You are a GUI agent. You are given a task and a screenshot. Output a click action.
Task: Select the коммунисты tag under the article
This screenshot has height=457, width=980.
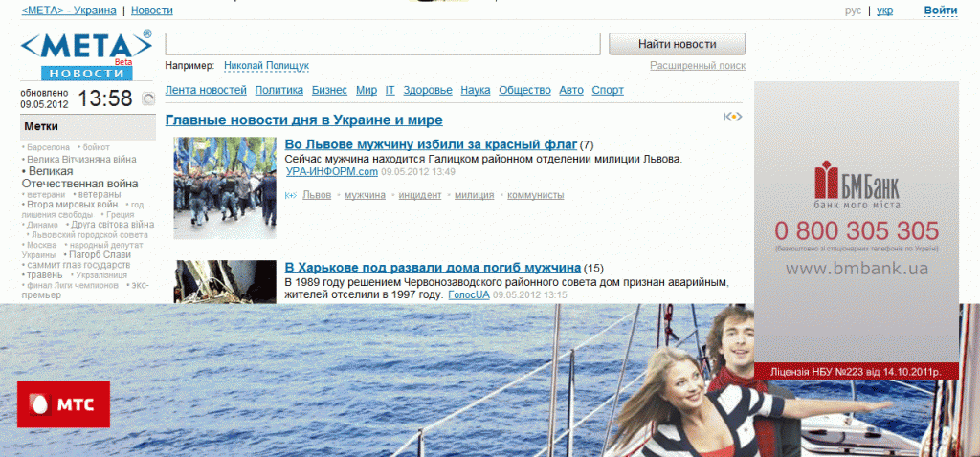click(536, 195)
